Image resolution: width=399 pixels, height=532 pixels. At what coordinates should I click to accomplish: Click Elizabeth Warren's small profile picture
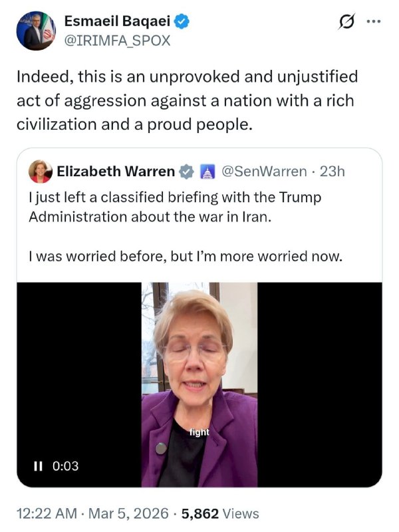(41, 172)
